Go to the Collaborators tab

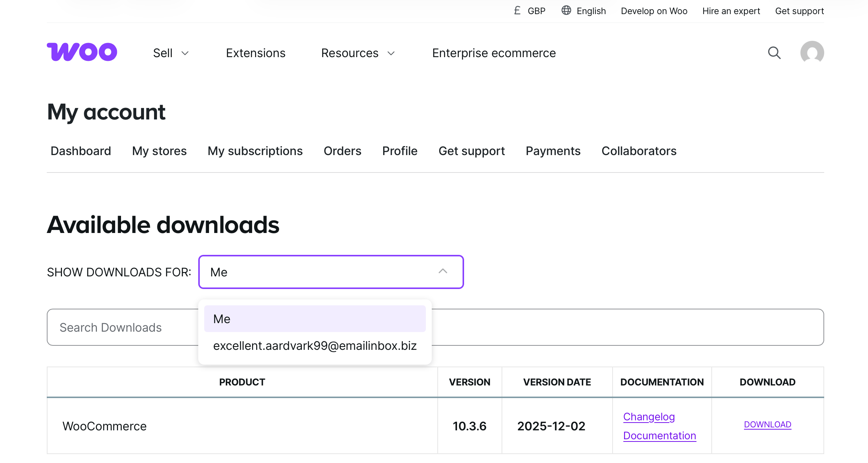point(639,151)
